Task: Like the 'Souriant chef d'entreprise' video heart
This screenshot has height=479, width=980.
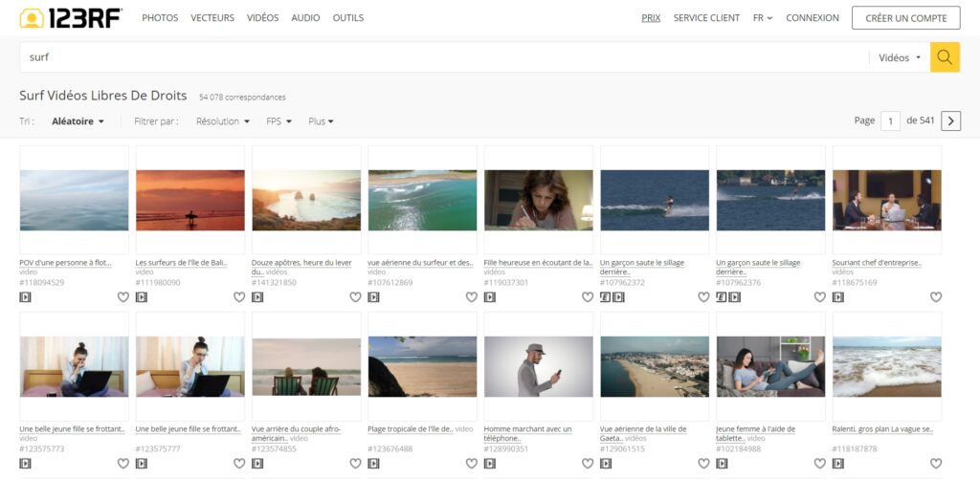Action: (935, 297)
